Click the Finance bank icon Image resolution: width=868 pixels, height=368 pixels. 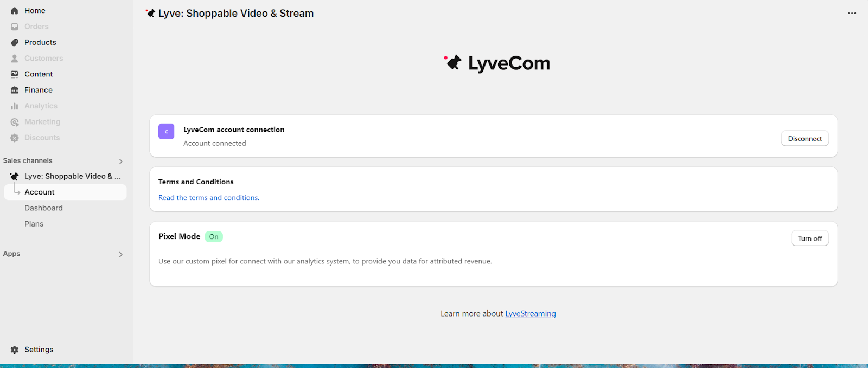15,90
